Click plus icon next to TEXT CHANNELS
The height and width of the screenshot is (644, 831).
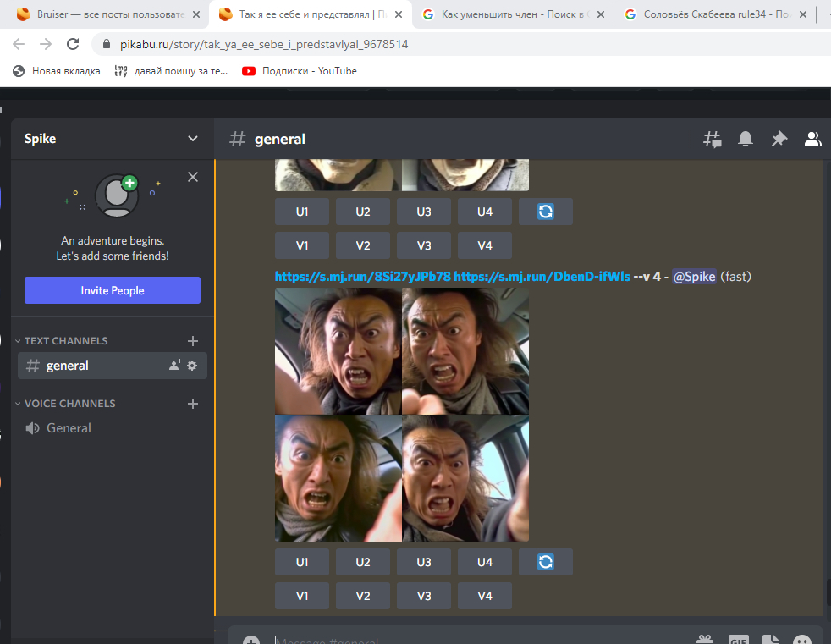[x=193, y=341]
